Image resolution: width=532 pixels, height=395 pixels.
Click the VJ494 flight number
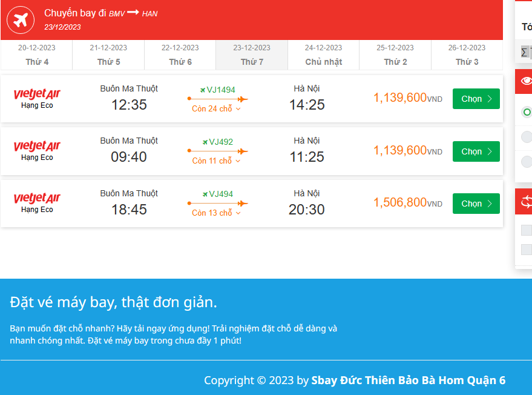[221, 194]
